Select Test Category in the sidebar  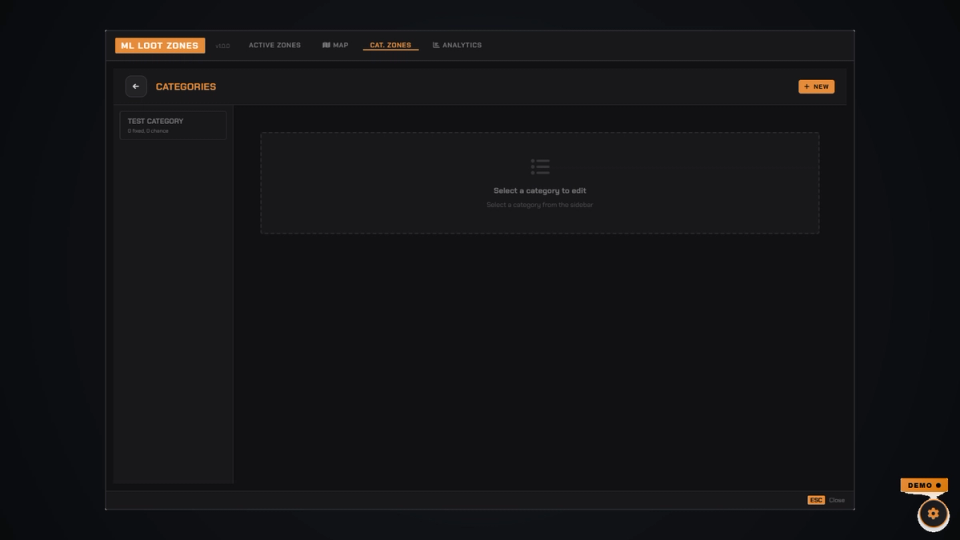[x=173, y=125]
